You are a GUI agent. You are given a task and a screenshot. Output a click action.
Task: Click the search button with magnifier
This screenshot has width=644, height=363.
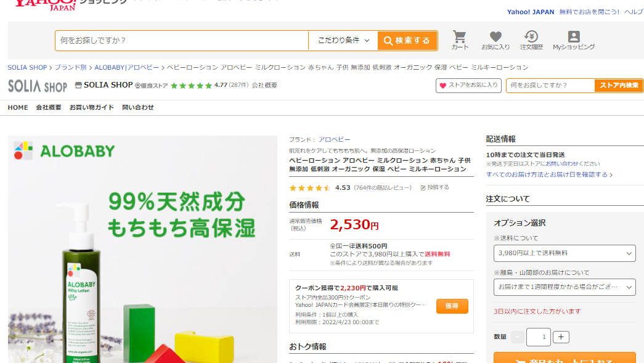[x=407, y=41]
